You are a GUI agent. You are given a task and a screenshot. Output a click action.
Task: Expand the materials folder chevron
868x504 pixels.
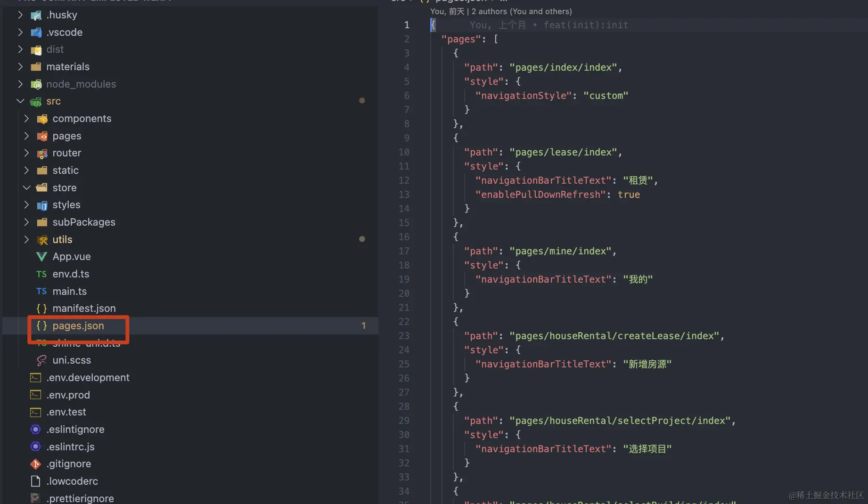coord(20,67)
